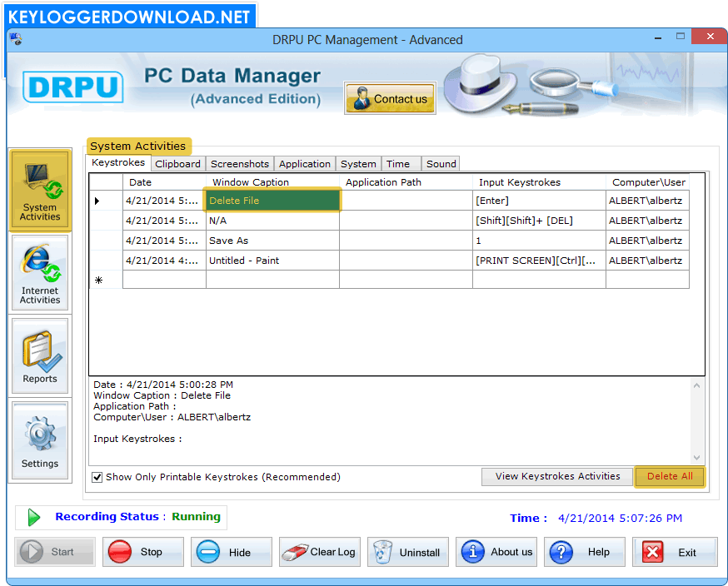Click inside the keystroke details text area
728x586 pixels.
coord(390,421)
